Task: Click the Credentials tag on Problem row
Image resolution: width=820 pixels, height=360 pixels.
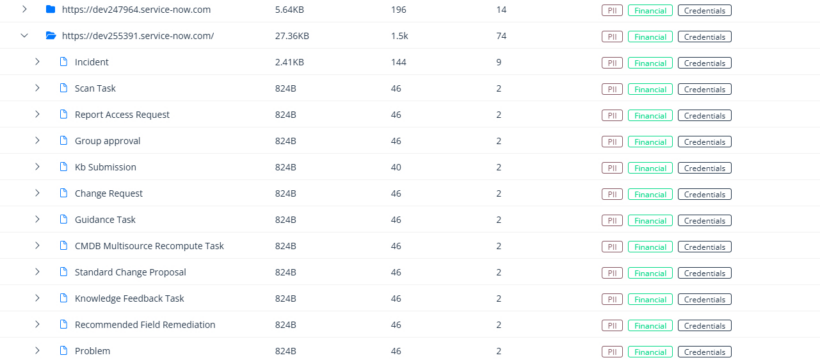Action: tap(704, 352)
